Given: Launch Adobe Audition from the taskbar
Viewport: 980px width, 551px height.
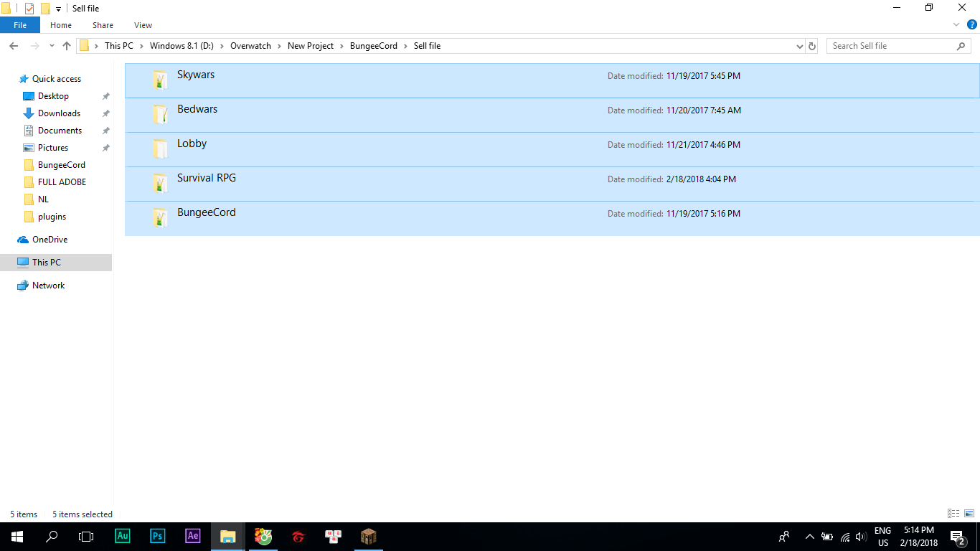Looking at the screenshot, I should 123,537.
